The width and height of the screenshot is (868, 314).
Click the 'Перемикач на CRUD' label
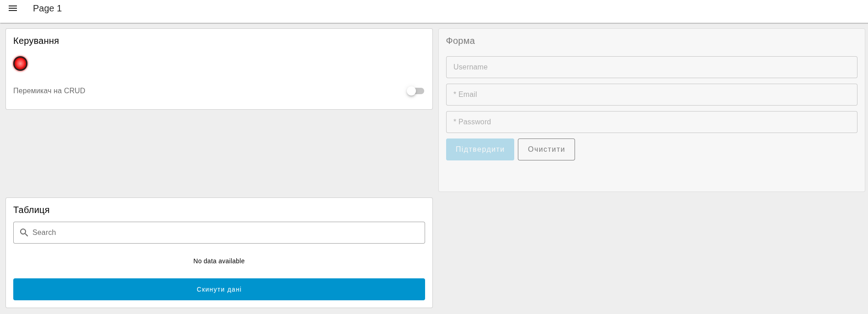(x=49, y=91)
